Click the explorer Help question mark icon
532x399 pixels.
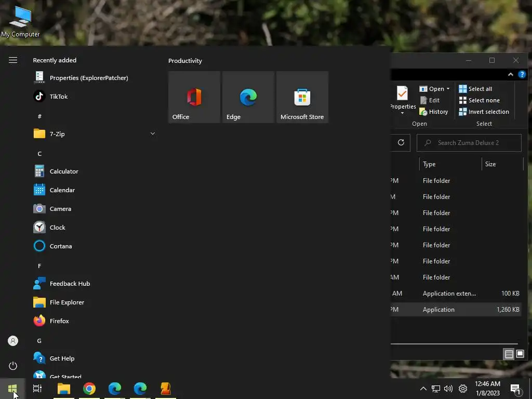[522, 74]
